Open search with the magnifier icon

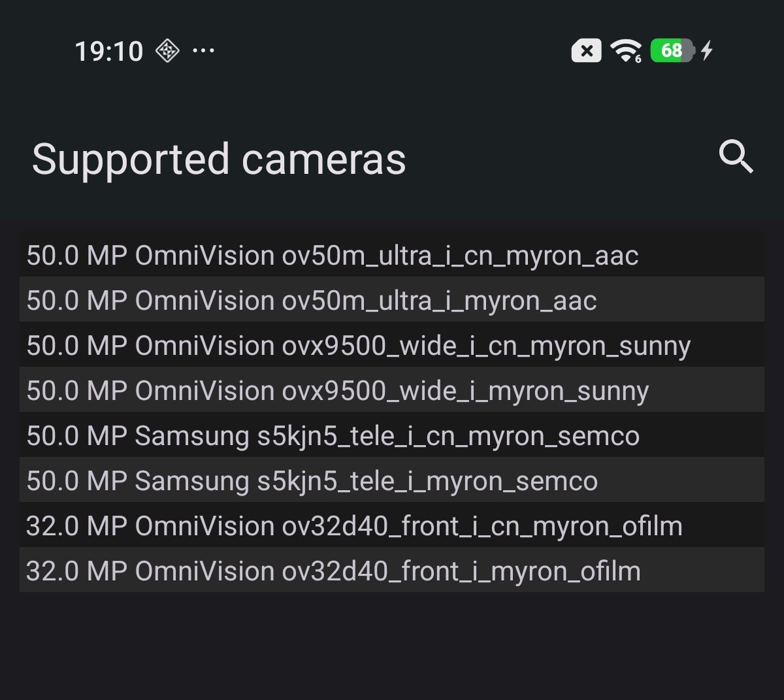coord(736,158)
